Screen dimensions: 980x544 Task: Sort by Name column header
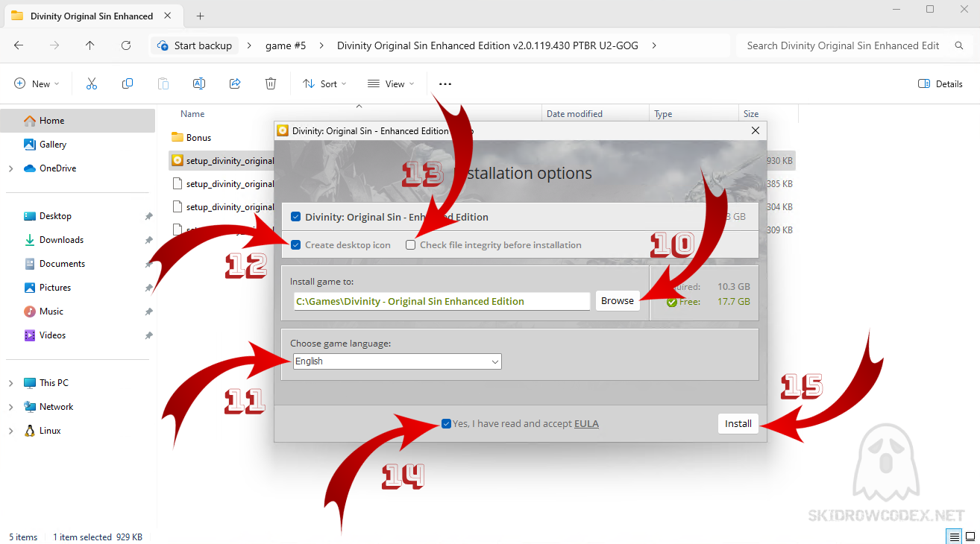[x=192, y=114]
